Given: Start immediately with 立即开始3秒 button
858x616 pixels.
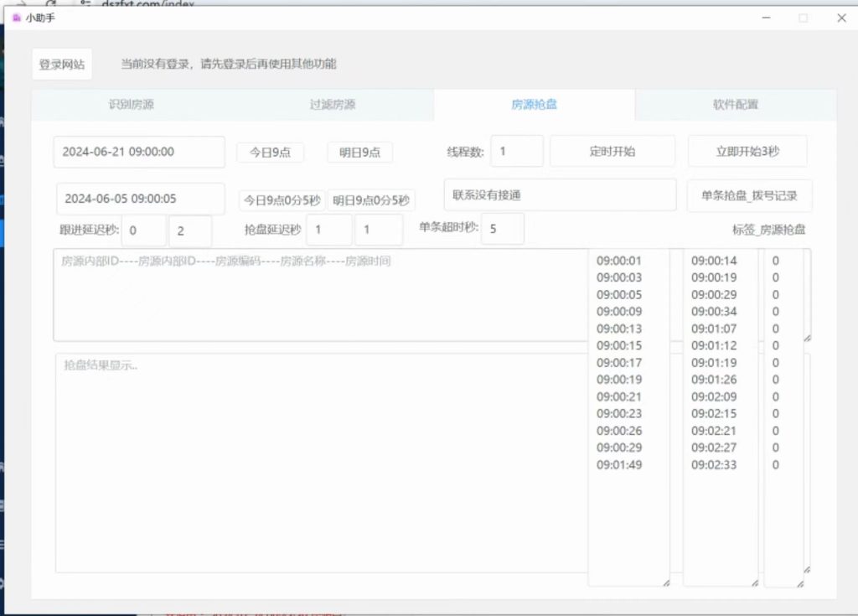Looking at the screenshot, I should 747,152.
